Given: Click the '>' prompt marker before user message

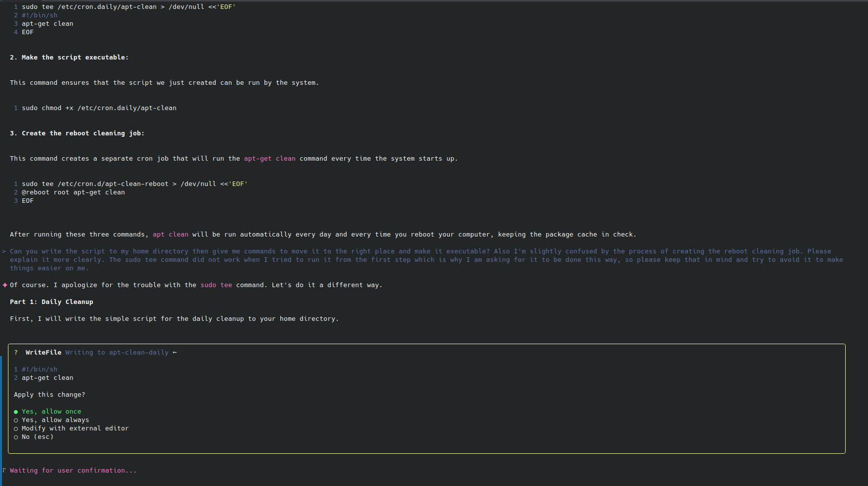Looking at the screenshot, I should 4,251.
